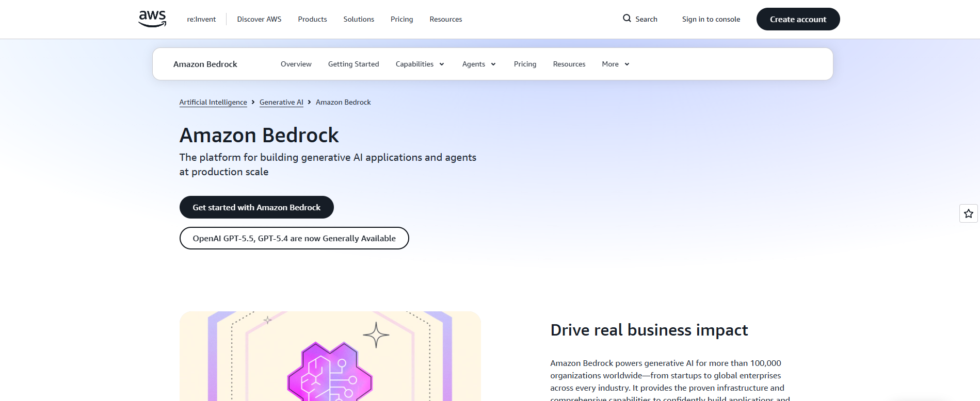Click the Amazon Bedrock title in sub-navigation
The height and width of the screenshot is (401, 980).
point(205,64)
